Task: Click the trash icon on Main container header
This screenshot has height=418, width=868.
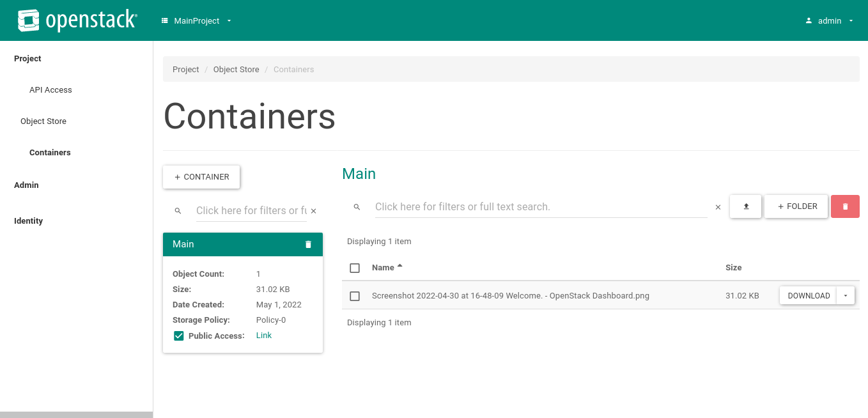Action: click(308, 244)
